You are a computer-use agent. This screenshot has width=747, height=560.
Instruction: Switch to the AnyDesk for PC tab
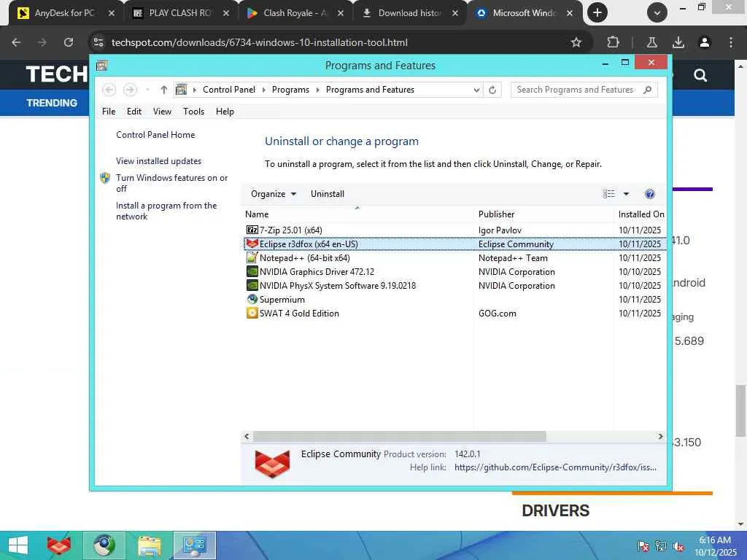(x=64, y=13)
